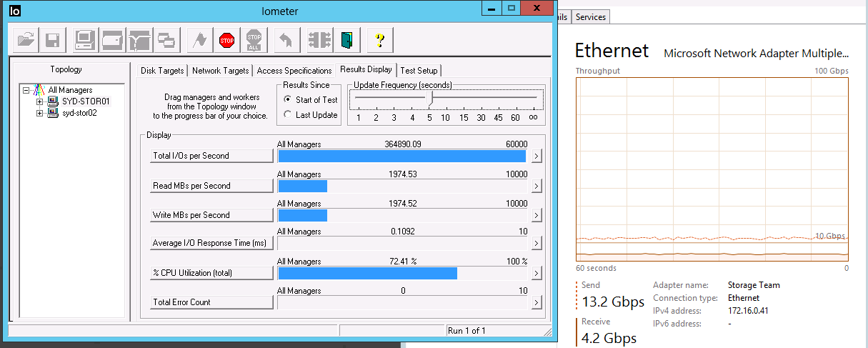Switch to the Disk Targets tab
The height and width of the screenshot is (348, 868).
162,71
